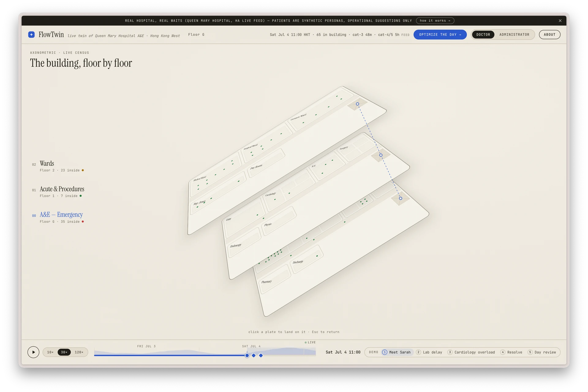The width and height of the screenshot is (588, 392).
Task: Click the Discharge room on ground plate
Action: (306, 259)
